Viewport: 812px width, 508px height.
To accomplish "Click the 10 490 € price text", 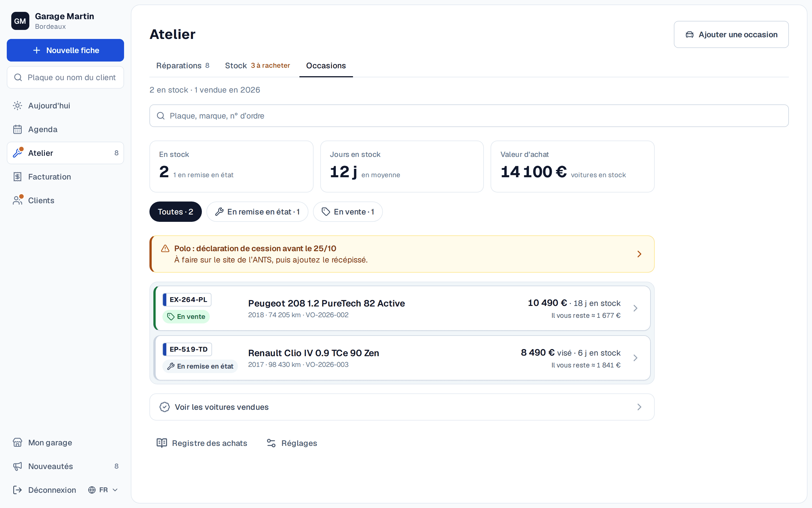I will coord(547,303).
